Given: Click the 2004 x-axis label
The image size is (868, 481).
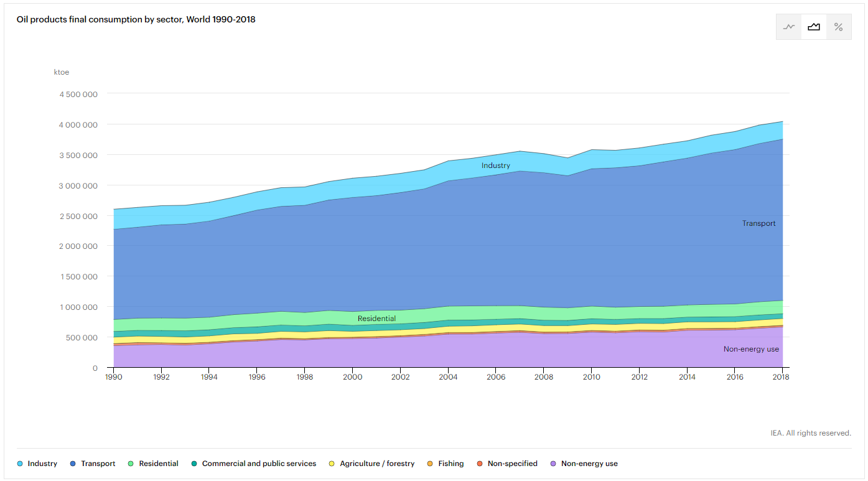Looking at the screenshot, I should point(448,377).
